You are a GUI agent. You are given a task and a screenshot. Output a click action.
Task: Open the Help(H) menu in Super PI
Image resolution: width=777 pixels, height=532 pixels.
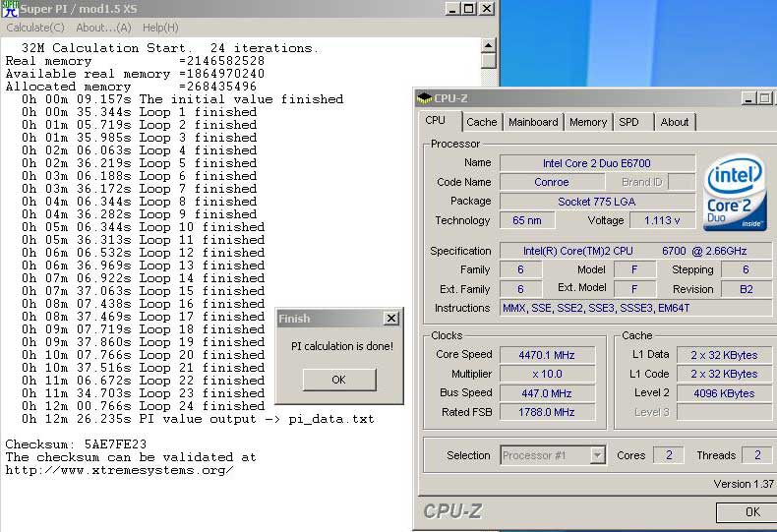click(x=160, y=28)
